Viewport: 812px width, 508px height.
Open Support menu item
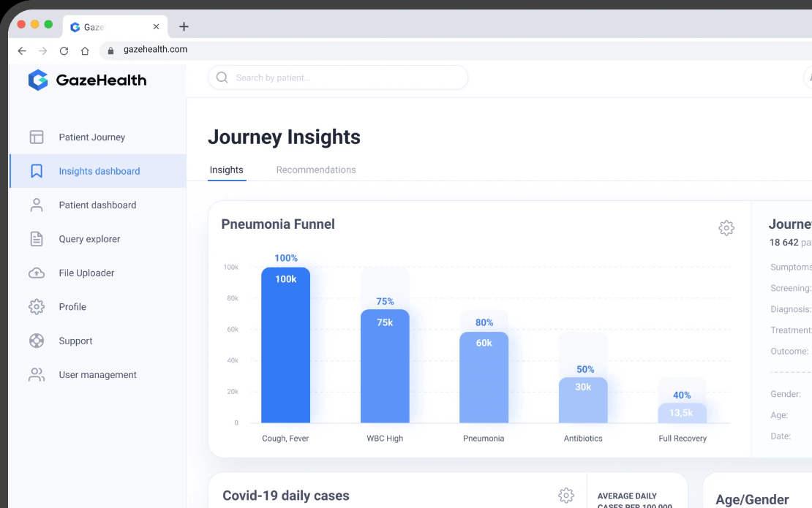click(x=98, y=341)
